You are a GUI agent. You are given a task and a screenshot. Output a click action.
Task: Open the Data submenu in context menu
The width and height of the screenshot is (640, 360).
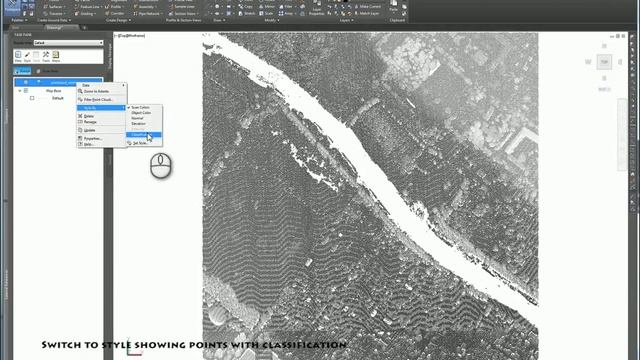coord(102,85)
